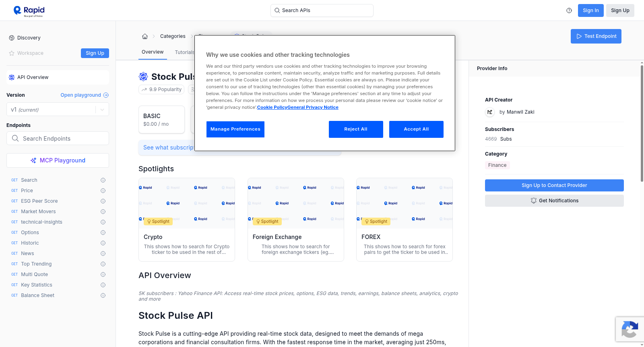Screen dimensions: 644x347
Task: Select the Top Trending GET endpoint
Action: coord(36,264)
